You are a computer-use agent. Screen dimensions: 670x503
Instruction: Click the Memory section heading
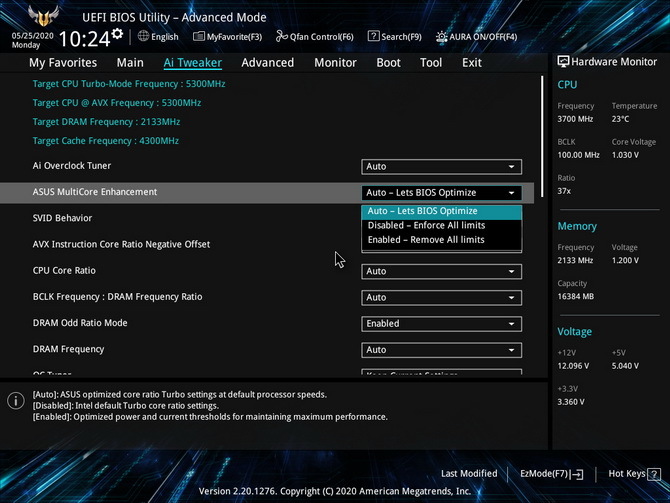tap(577, 226)
